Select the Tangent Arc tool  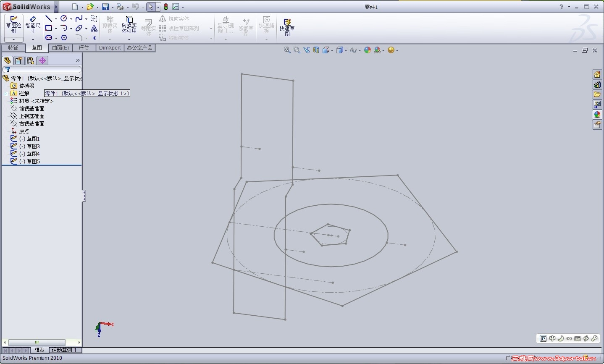pos(64,28)
